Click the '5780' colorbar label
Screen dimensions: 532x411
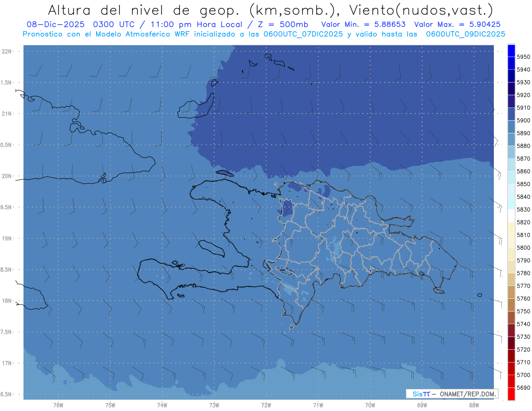pos(524,273)
